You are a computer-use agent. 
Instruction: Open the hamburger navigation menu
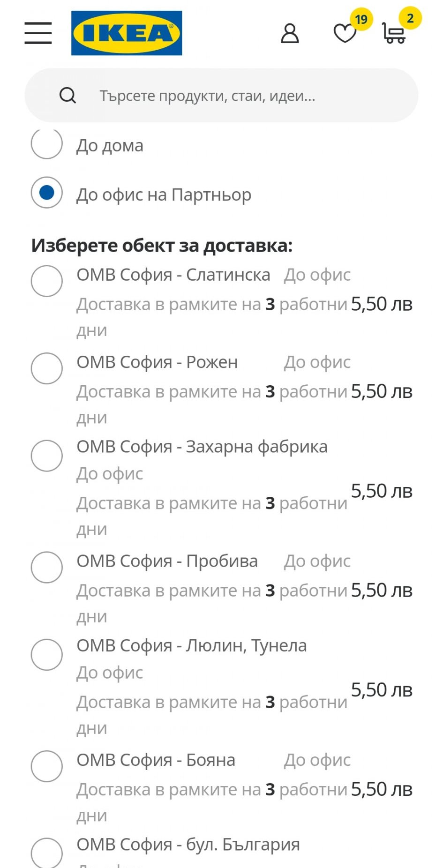click(x=38, y=33)
